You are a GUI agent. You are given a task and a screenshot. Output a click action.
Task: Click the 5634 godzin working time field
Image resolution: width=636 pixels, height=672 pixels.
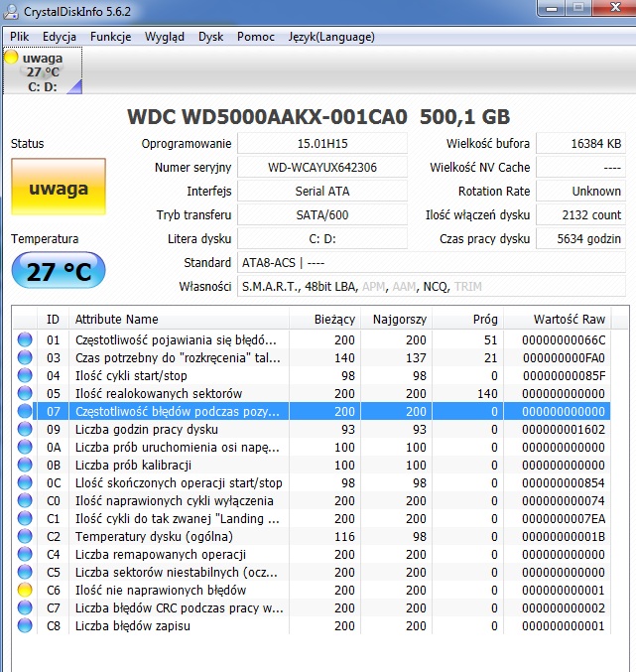(580, 238)
